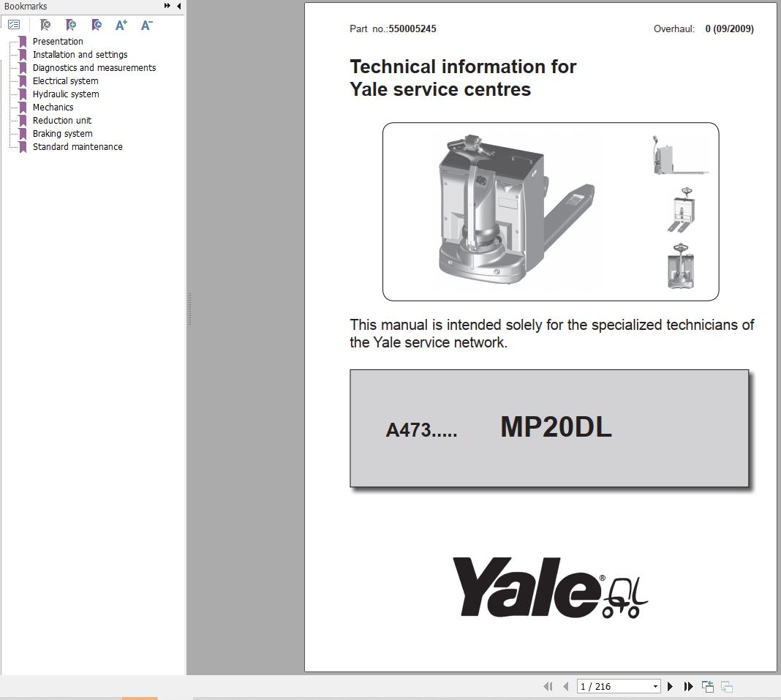
Task: Expand the bookmarks panel double-arrow
Action: (167, 6)
